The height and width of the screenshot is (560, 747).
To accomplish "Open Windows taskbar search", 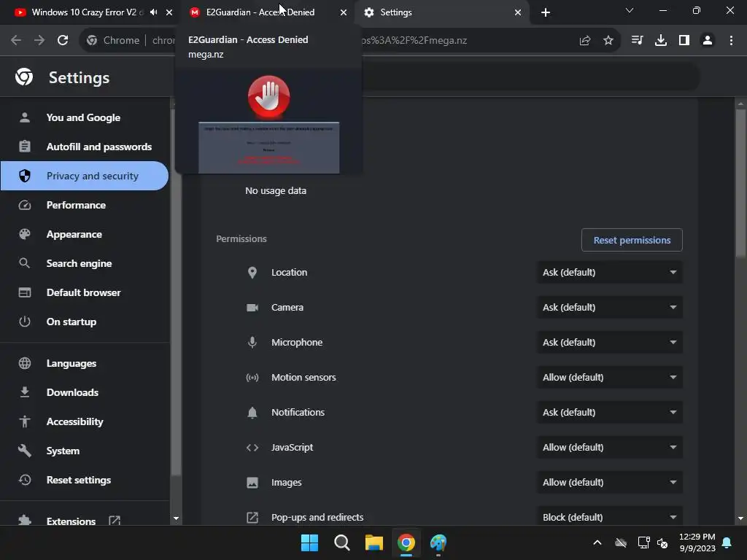I will (341, 542).
